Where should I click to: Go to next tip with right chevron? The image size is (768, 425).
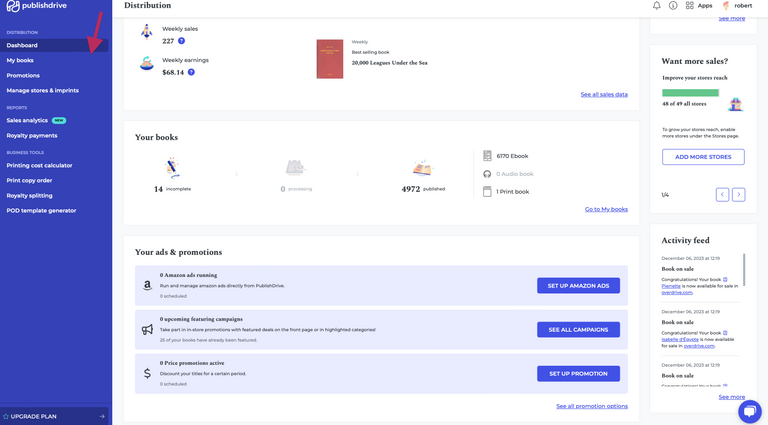738,195
